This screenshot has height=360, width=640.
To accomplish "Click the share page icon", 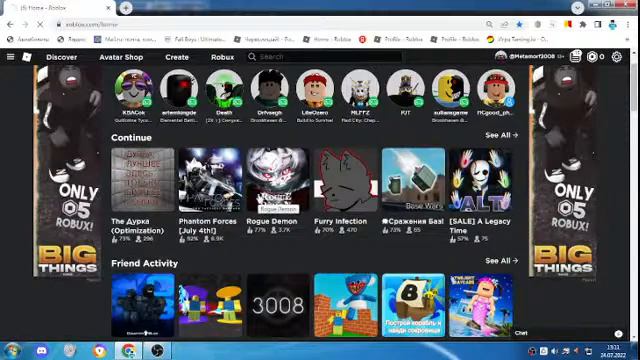I will click(x=504, y=24).
